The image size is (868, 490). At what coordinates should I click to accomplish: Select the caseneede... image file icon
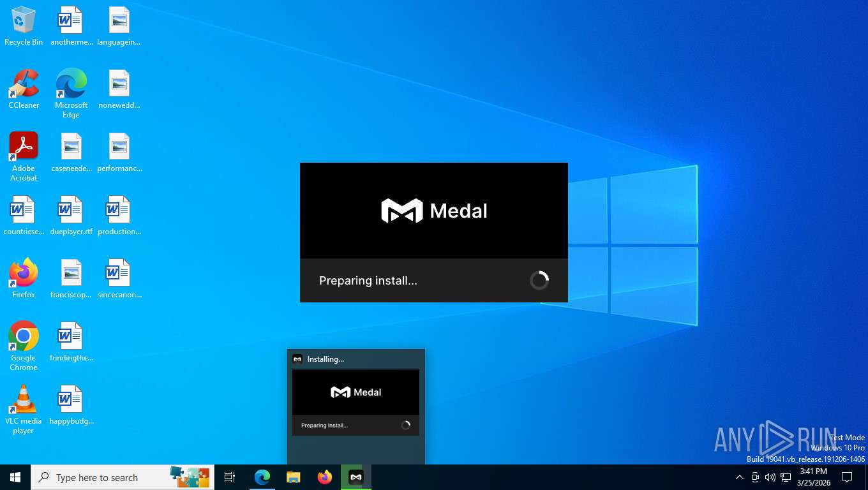(x=71, y=152)
